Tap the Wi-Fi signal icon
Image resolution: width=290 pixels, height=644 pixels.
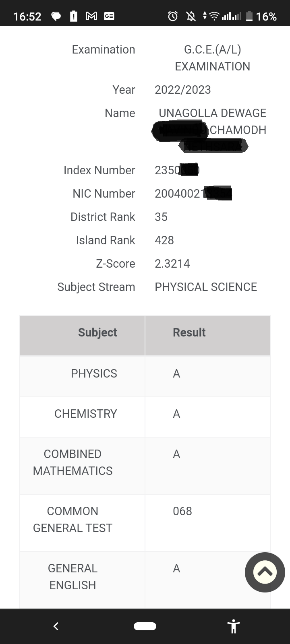[214, 16]
